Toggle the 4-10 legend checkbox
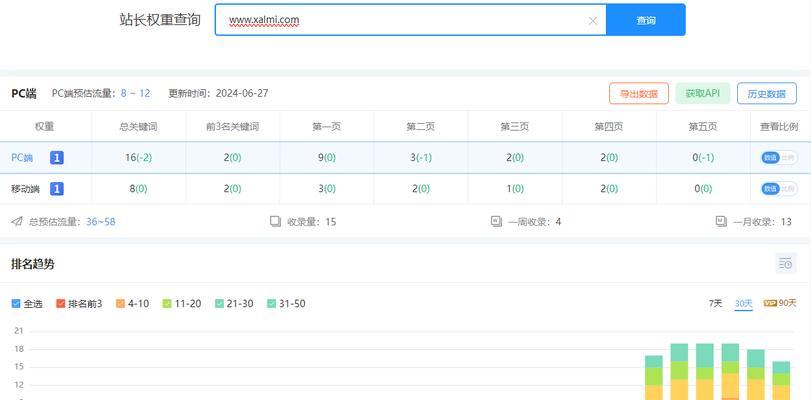The width and height of the screenshot is (811, 400). click(x=121, y=303)
